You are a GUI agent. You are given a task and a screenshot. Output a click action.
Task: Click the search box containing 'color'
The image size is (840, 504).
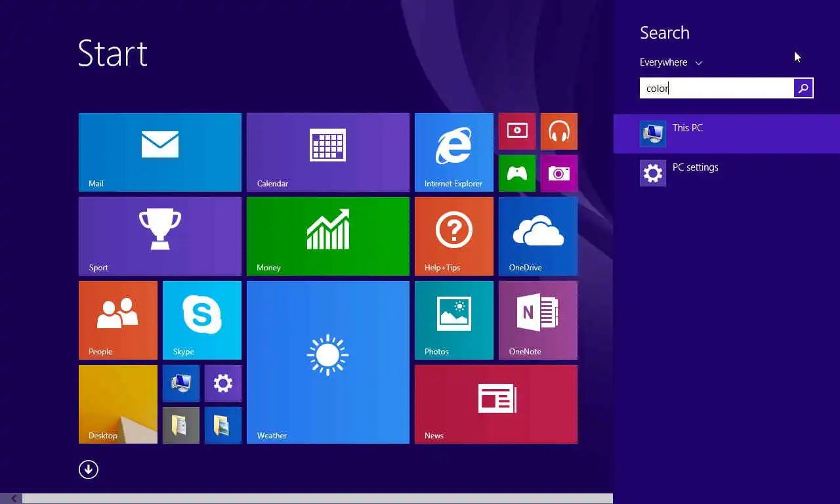coord(717,88)
